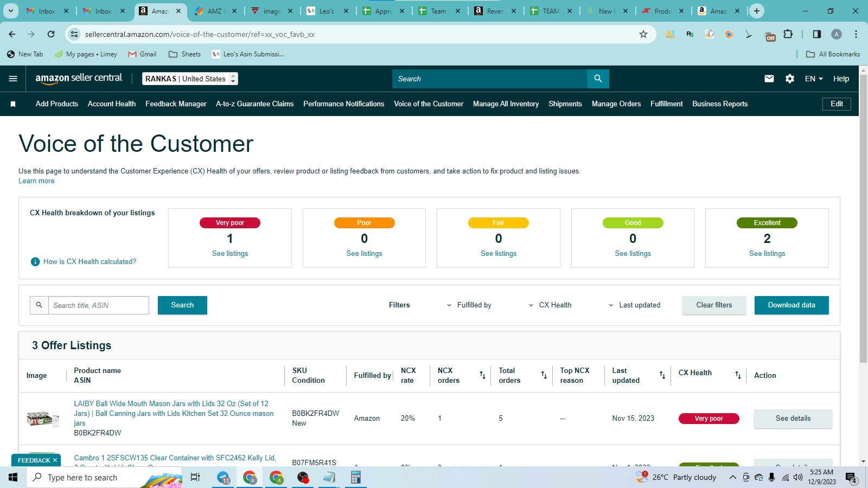Click the Download data button
The image size is (868, 488).
coord(792,305)
